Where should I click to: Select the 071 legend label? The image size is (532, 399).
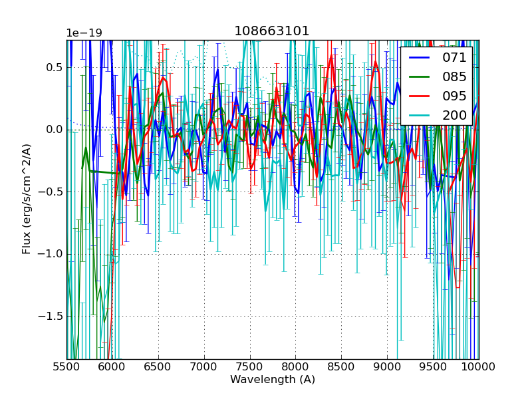tap(454, 58)
